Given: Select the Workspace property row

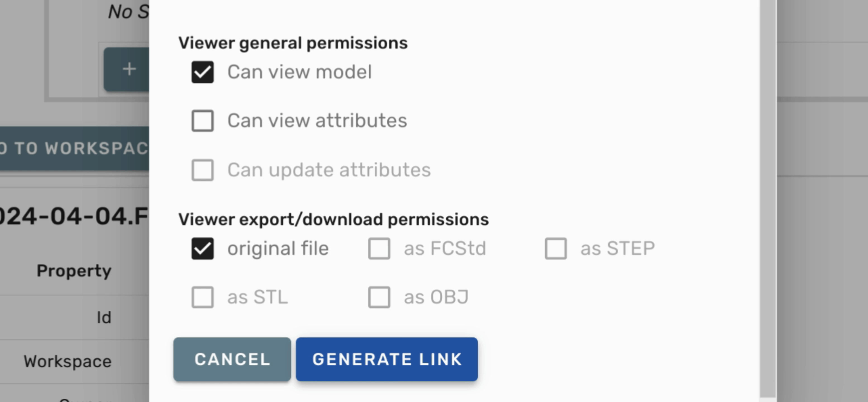Looking at the screenshot, I should pyautogui.click(x=67, y=362).
